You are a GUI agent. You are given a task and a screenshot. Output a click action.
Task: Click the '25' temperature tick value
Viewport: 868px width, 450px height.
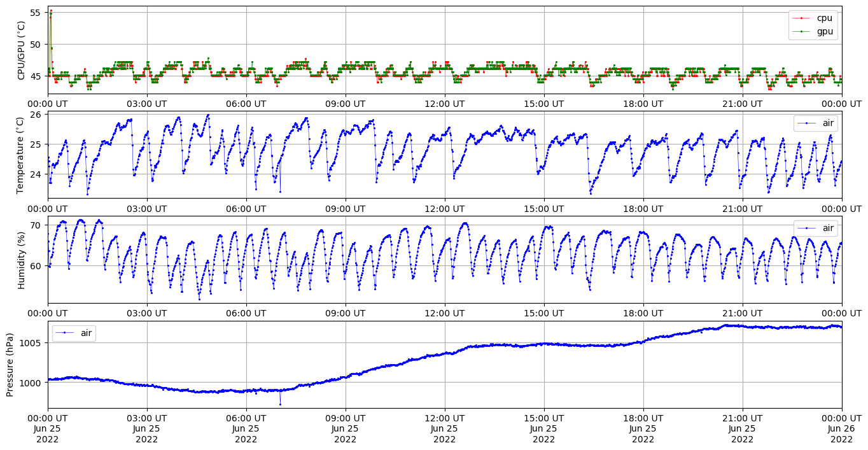(x=36, y=144)
